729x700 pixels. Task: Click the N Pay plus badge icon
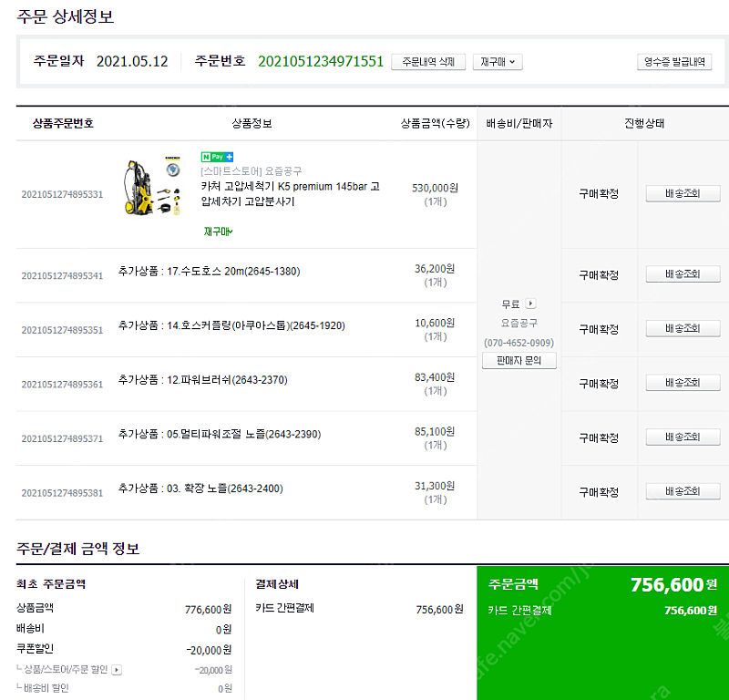pyautogui.click(x=217, y=157)
